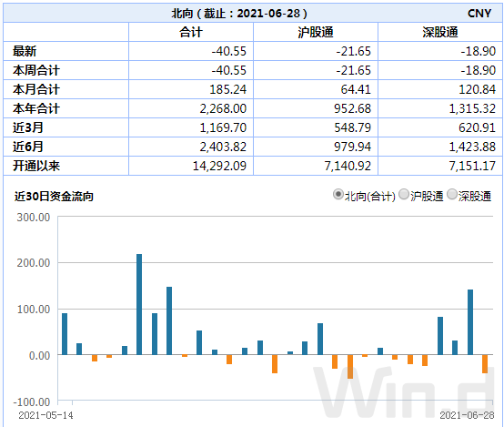Click the last orange bar for 2021-06-28

[485, 364]
